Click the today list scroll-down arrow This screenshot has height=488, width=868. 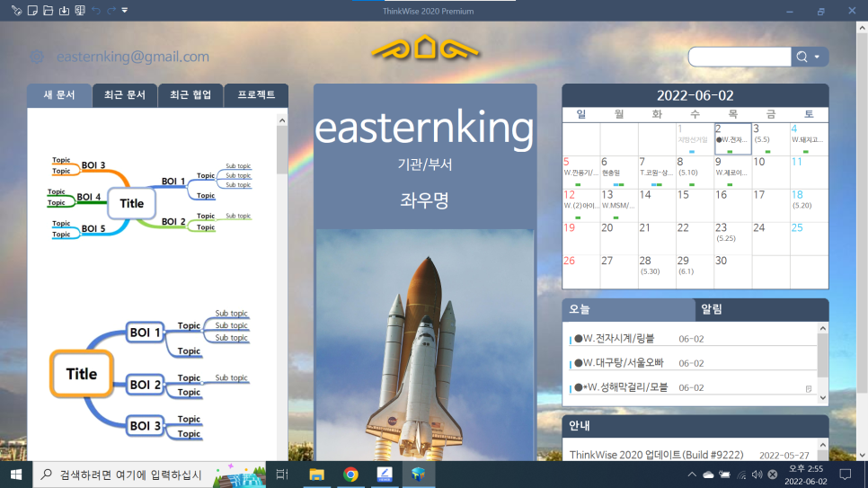pos(822,397)
